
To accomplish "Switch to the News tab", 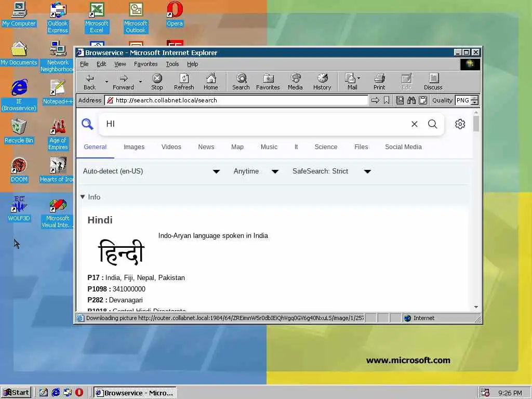I will pyautogui.click(x=206, y=147).
